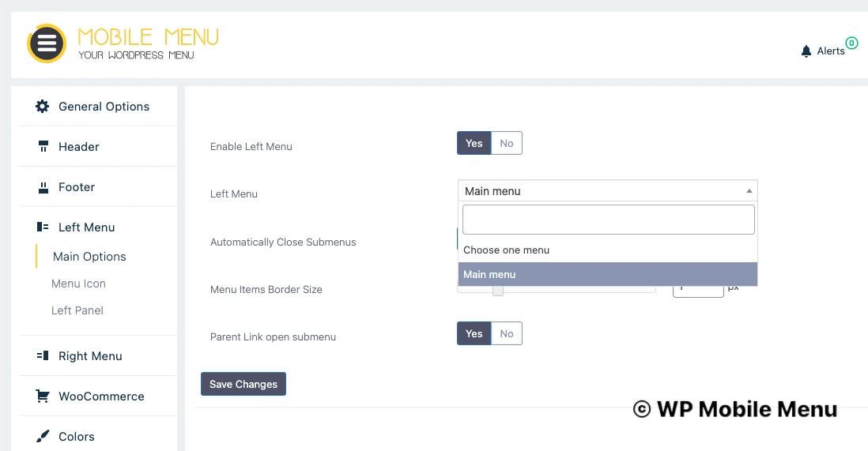Set Enable Left Menu to Yes
This screenshot has height=451, width=868.
(x=474, y=143)
